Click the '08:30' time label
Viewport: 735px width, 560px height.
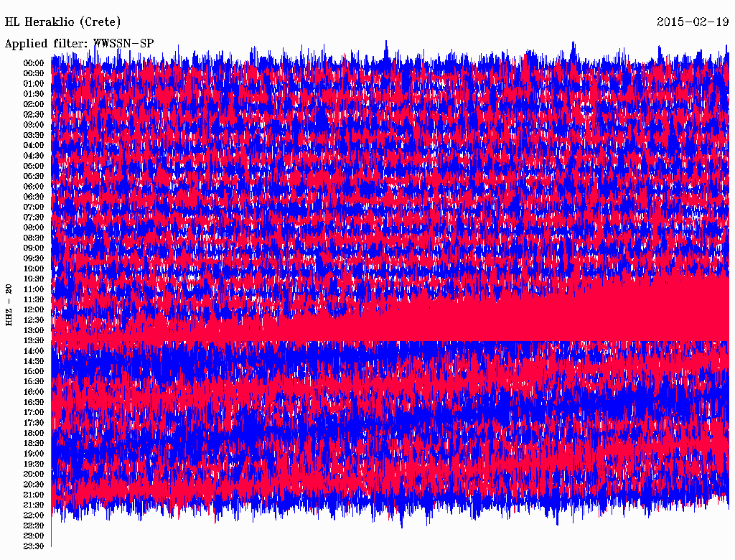pos(33,238)
